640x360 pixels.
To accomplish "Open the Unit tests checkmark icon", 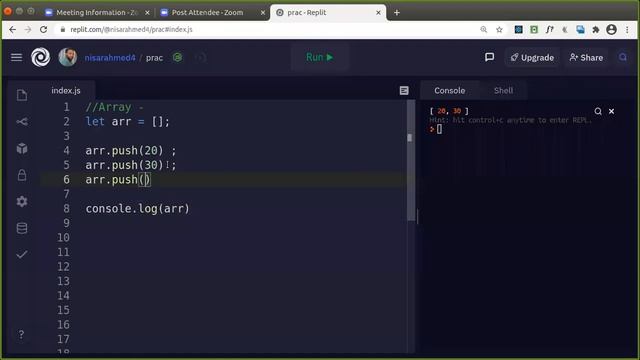I will click(x=22, y=254).
